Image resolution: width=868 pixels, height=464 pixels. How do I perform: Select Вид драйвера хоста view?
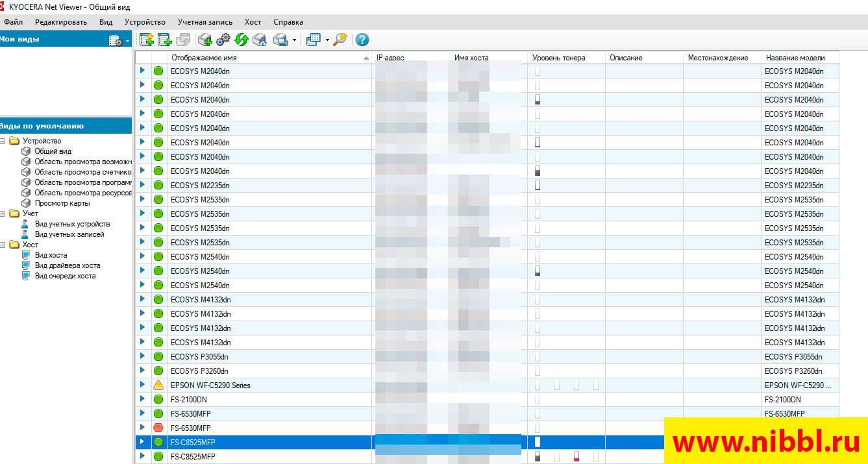pyautogui.click(x=67, y=265)
